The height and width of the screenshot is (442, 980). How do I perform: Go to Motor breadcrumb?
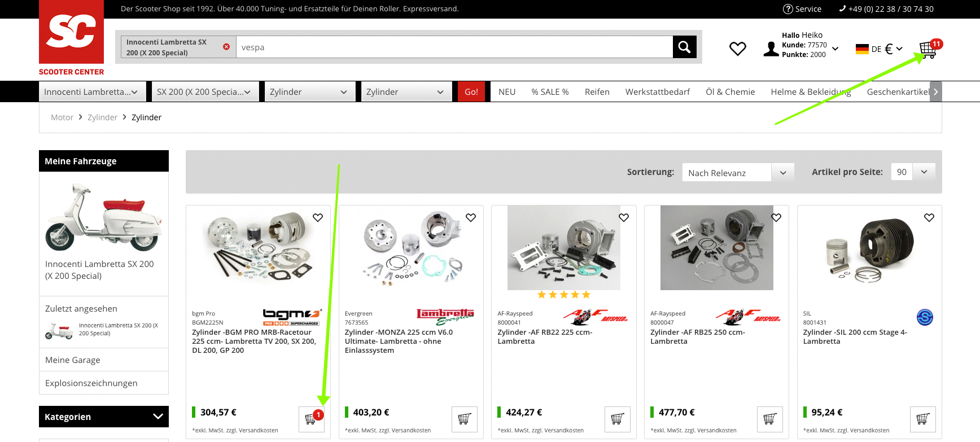click(x=62, y=117)
